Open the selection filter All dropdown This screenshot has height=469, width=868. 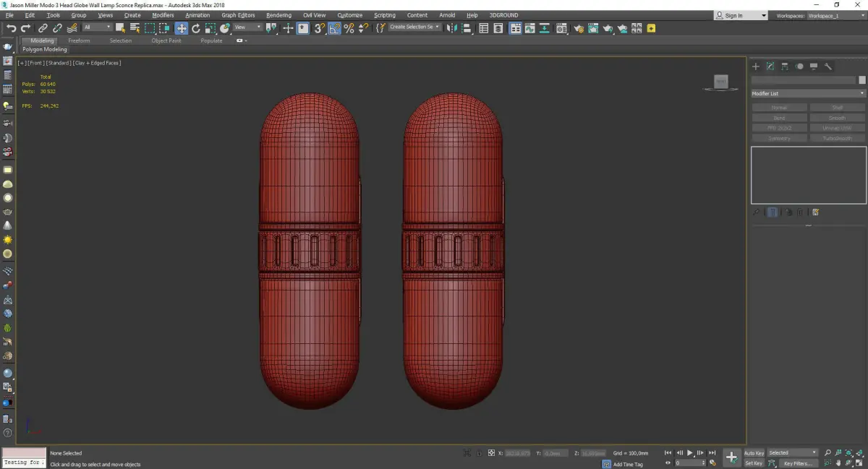(97, 27)
